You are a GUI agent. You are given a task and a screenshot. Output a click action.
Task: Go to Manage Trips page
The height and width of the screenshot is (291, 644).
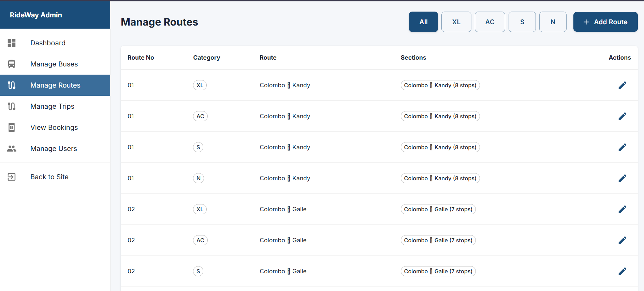[x=55, y=106]
